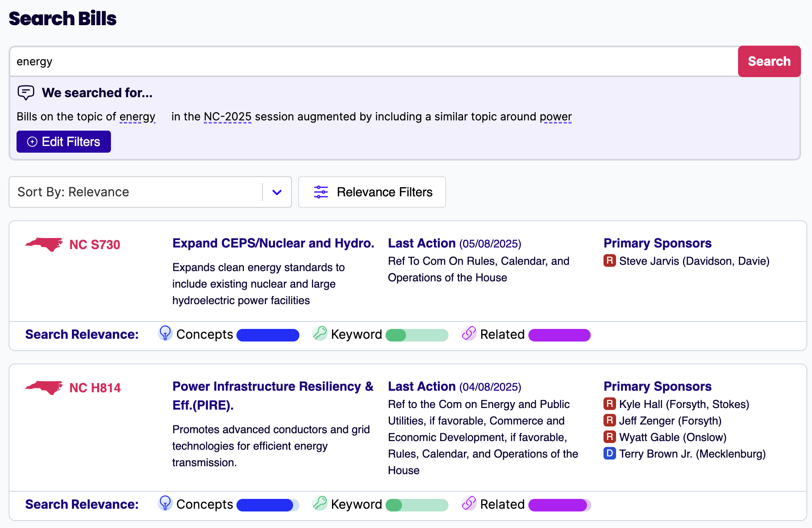
Task: Click the Concepts lightbulb icon for NC S730
Action: point(165,333)
